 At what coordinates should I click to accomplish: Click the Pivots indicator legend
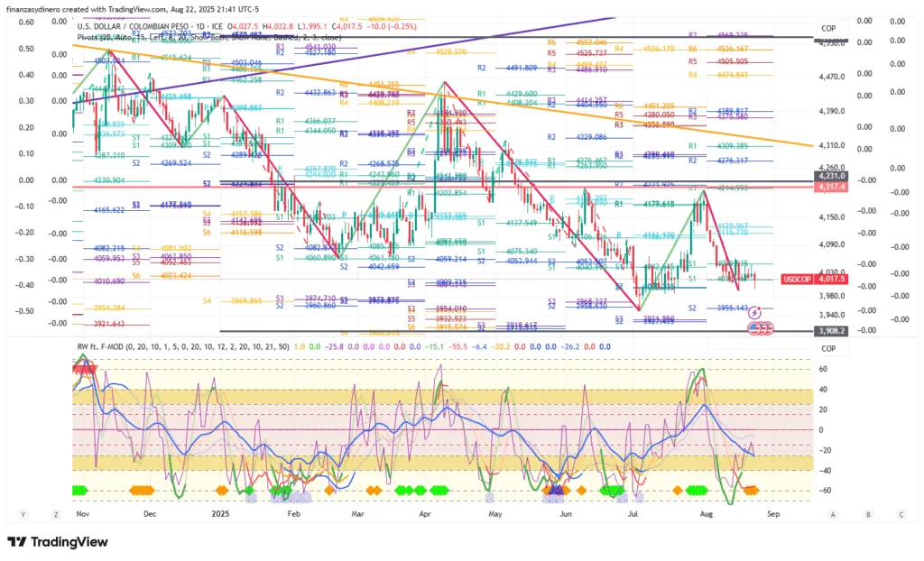click(209, 37)
